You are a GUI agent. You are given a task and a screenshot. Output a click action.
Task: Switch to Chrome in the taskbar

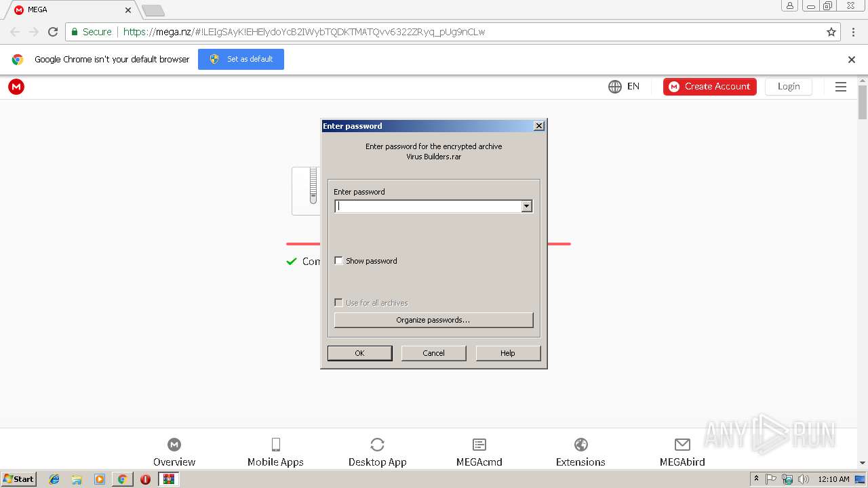tap(122, 479)
